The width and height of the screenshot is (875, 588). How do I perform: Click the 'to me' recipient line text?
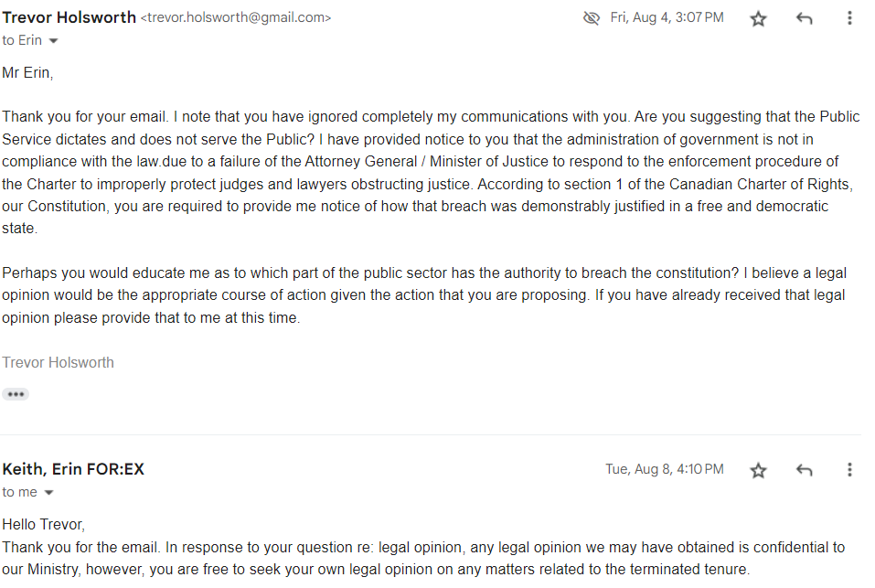[x=19, y=492]
